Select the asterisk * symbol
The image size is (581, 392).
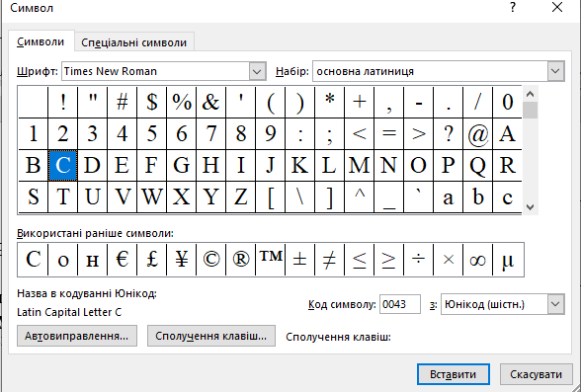point(330,102)
